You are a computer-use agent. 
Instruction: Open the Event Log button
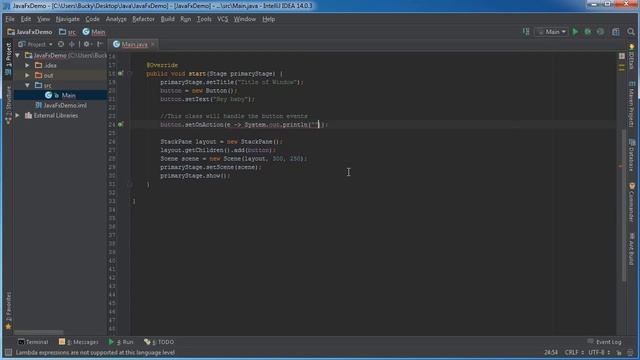pos(604,342)
